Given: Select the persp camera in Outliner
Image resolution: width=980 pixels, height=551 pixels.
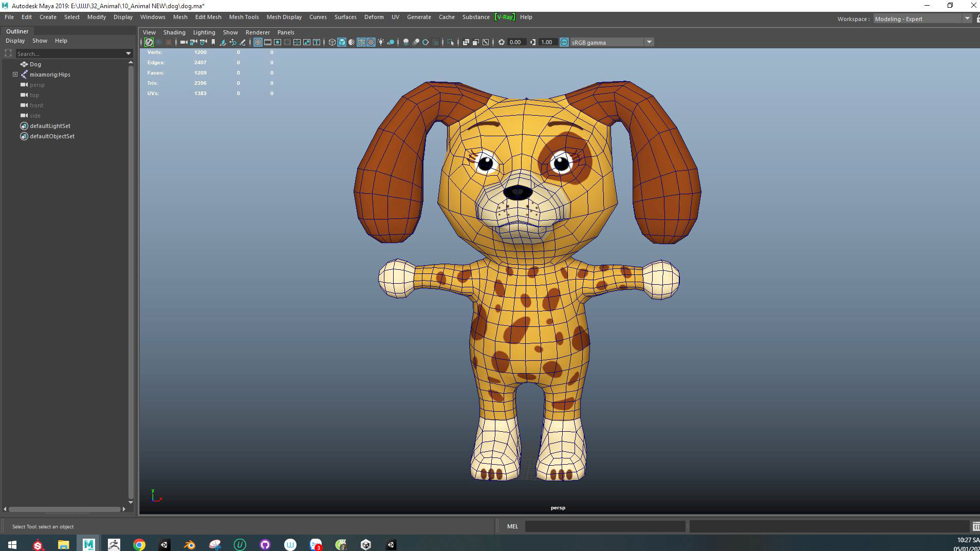Looking at the screenshot, I should coord(37,85).
